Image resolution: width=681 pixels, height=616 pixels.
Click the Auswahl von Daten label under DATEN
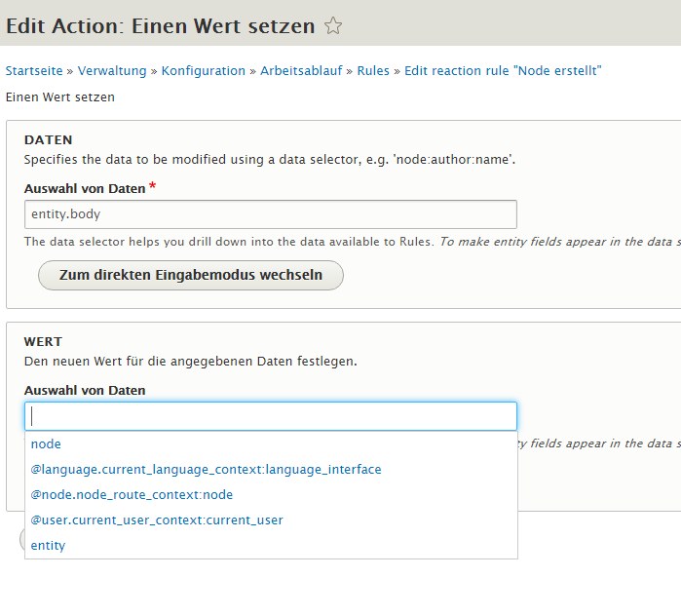[85, 188]
